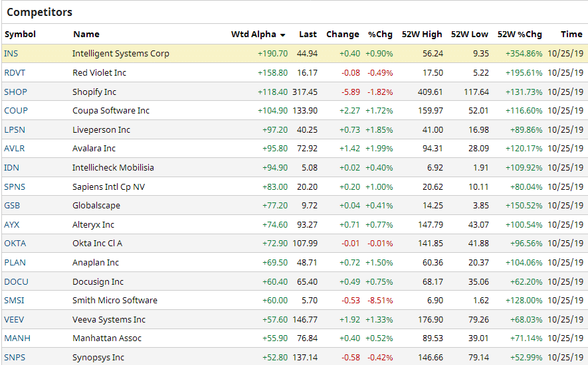Screen dimensions: 588x365
Task: Sort by the Wtd Alpha column arrow
Action: coord(283,35)
